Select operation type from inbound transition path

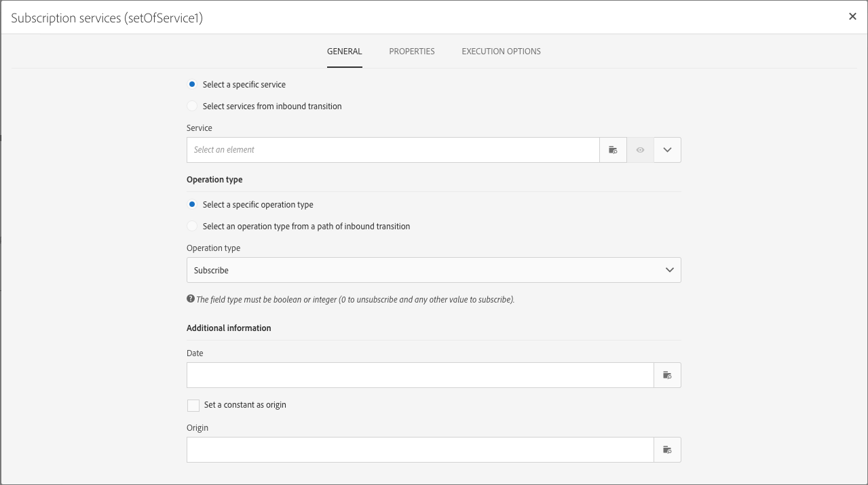pos(193,227)
